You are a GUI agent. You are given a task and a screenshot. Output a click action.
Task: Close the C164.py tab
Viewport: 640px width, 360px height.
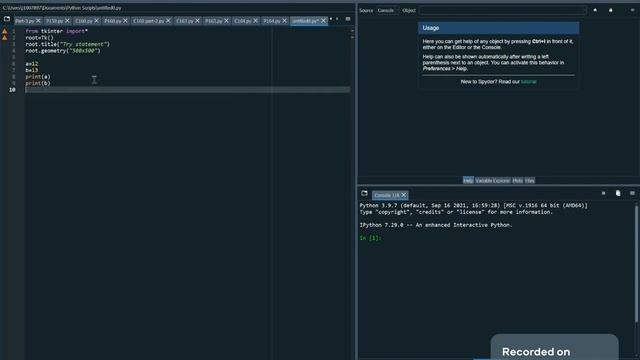coord(256,20)
